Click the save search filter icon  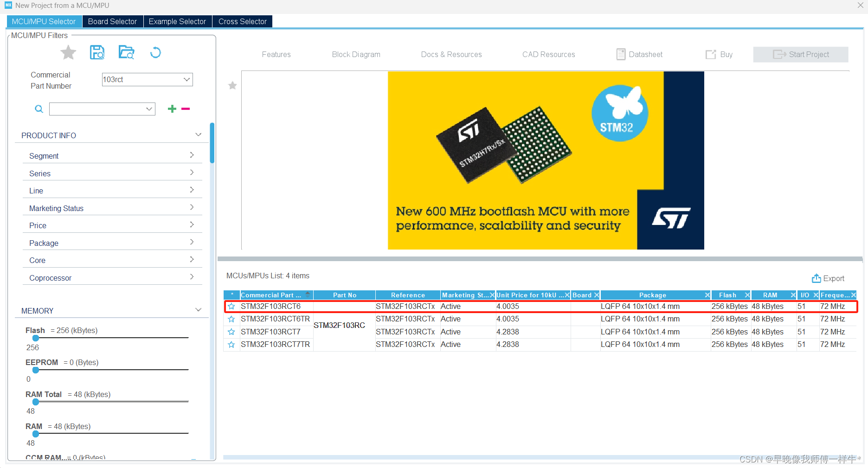(97, 52)
